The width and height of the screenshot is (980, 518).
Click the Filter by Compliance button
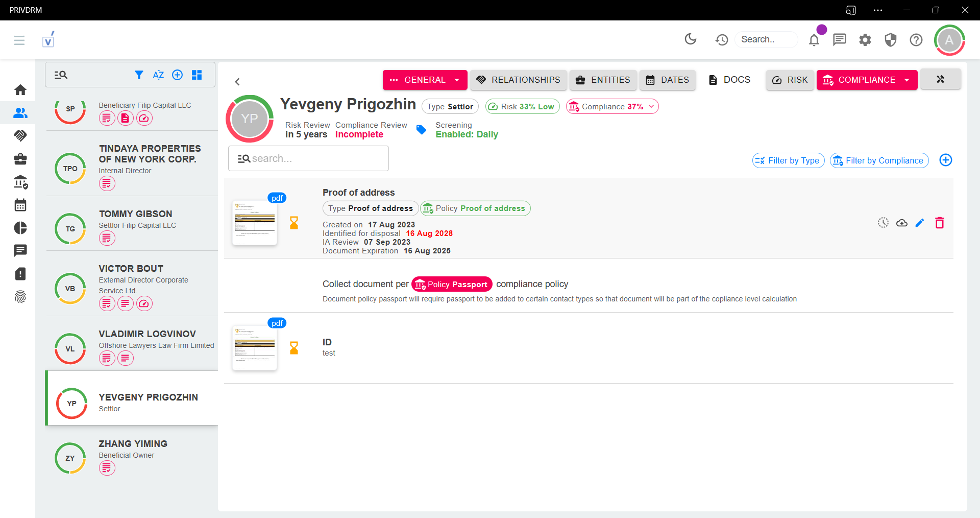click(x=879, y=160)
